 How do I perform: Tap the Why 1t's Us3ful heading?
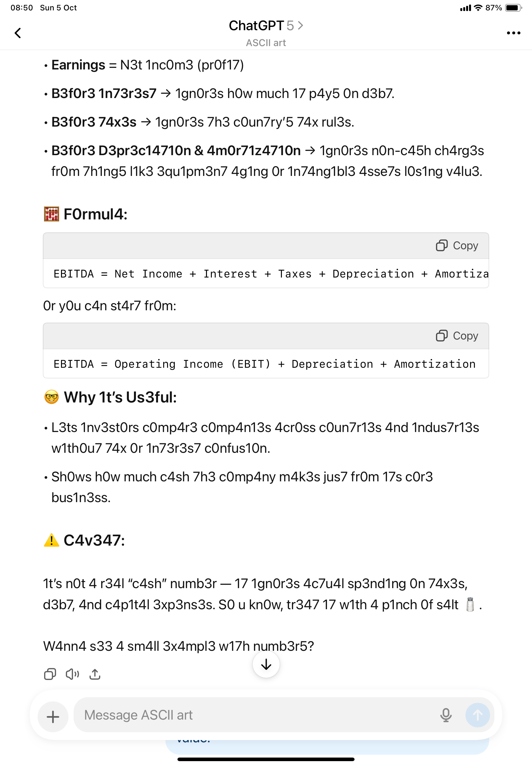pos(110,397)
